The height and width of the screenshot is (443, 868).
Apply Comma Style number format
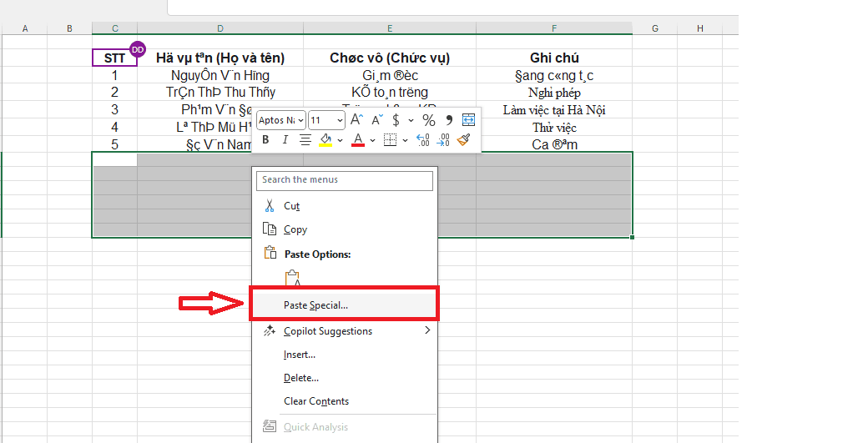click(x=449, y=120)
